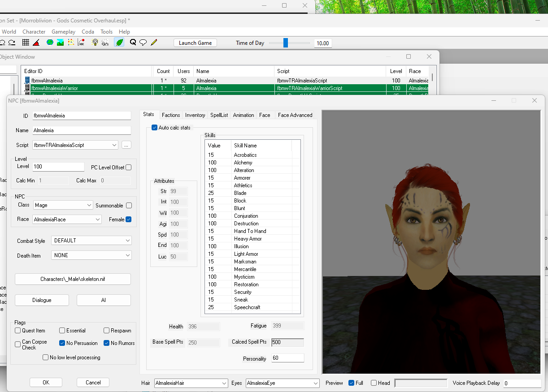
Task: Open the Q quests toolbar icon
Action: click(x=133, y=43)
